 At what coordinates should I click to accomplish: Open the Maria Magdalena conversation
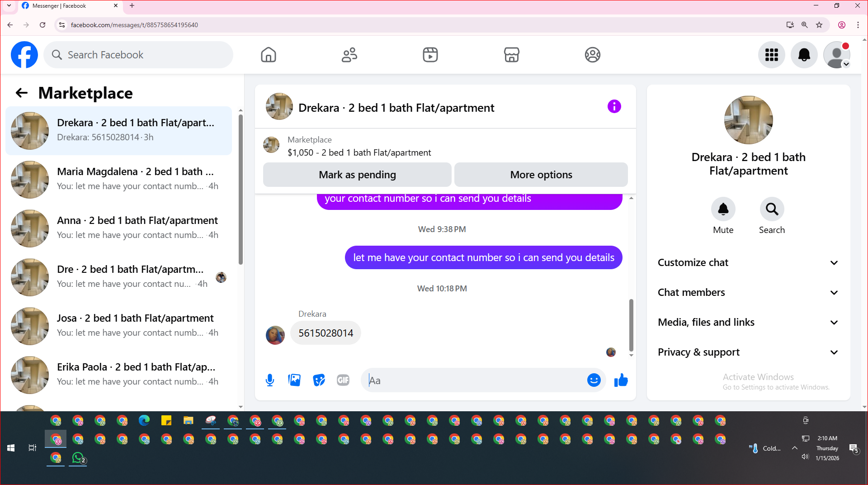tap(119, 180)
